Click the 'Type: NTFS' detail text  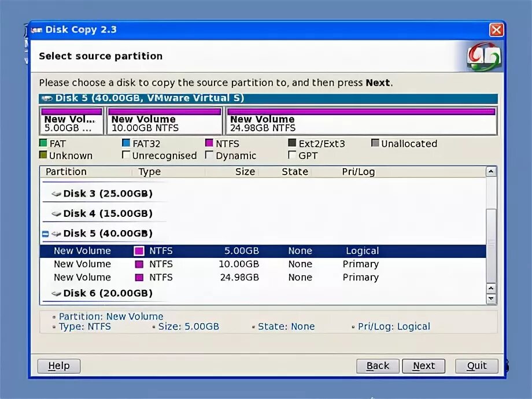[85, 327]
